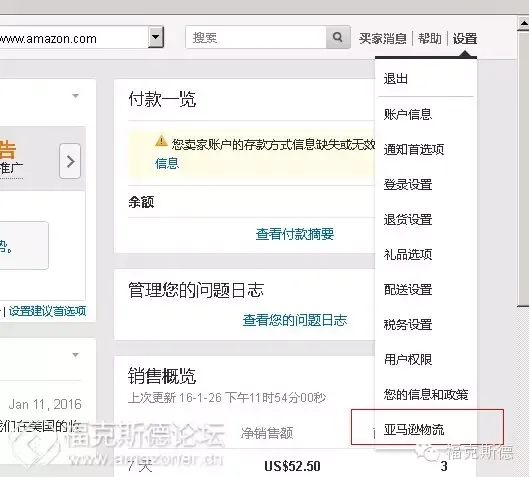Click the 余额 balance label
This screenshot has width=529, height=477.
[x=141, y=202]
